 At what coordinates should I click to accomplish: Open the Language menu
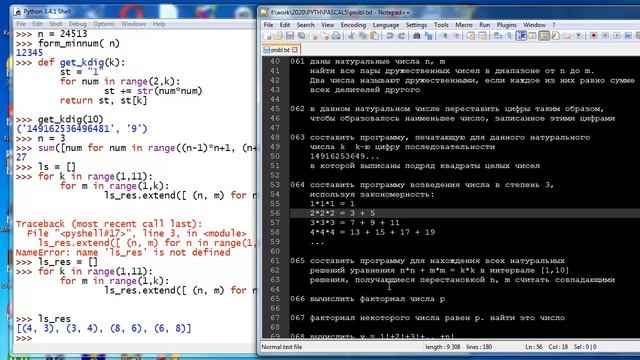[x=386, y=25]
